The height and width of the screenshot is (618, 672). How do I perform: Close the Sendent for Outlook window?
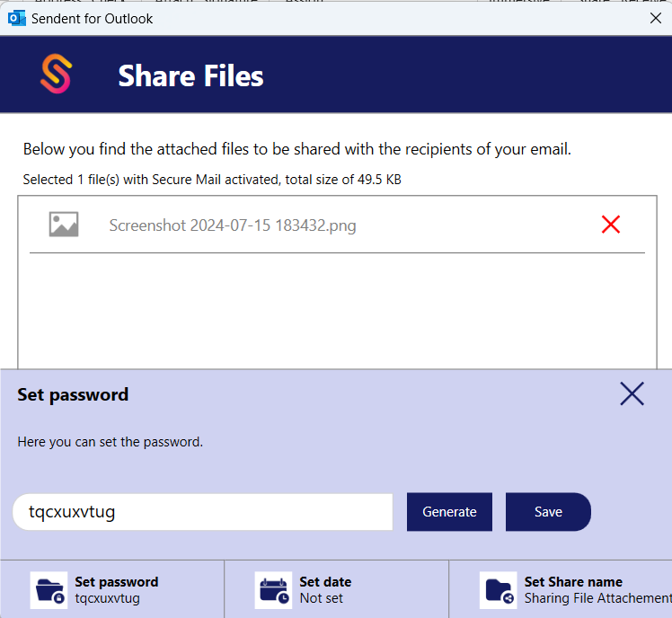(656, 18)
